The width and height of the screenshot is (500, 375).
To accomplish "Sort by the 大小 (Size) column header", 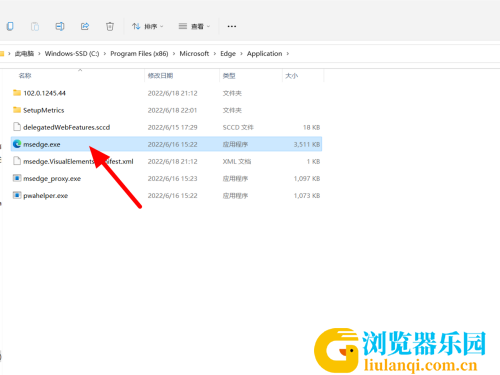I will coord(292,76).
